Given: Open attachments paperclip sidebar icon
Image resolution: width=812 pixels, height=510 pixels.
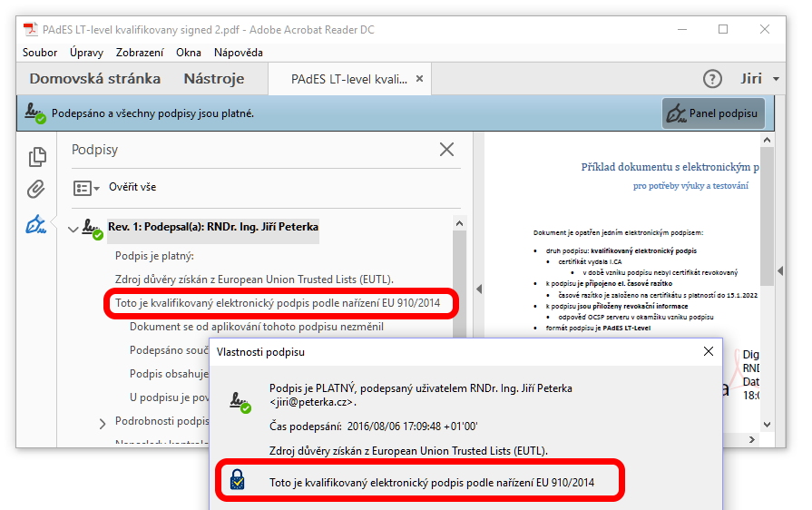Looking at the screenshot, I should click(x=36, y=190).
